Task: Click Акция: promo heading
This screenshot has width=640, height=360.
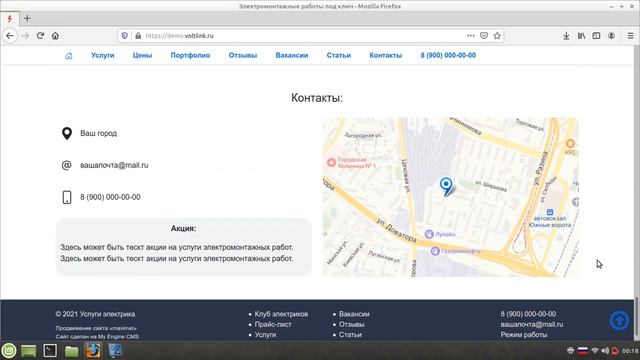Action: [x=183, y=229]
